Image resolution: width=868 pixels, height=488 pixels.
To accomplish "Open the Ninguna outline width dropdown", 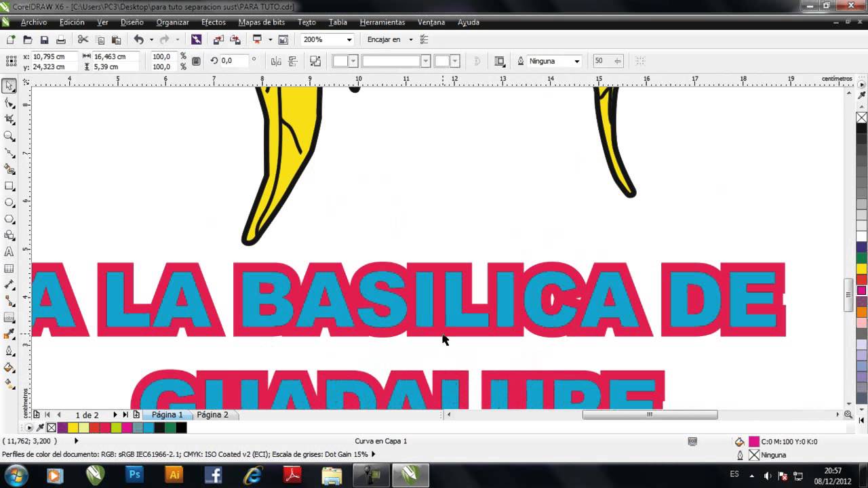I will pos(577,61).
